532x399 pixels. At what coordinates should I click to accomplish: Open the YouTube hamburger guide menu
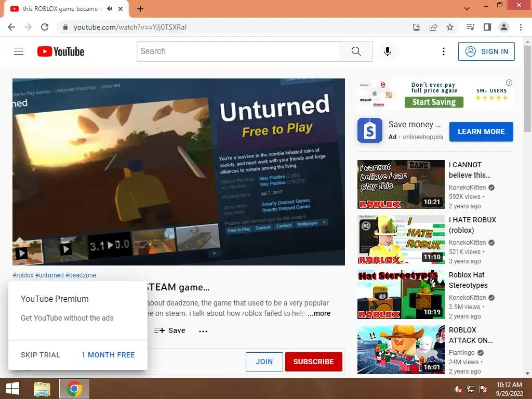click(x=19, y=51)
